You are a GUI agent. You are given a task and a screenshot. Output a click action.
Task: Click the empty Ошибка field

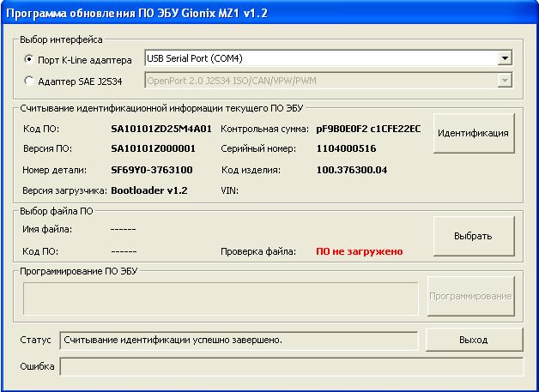coord(290,366)
